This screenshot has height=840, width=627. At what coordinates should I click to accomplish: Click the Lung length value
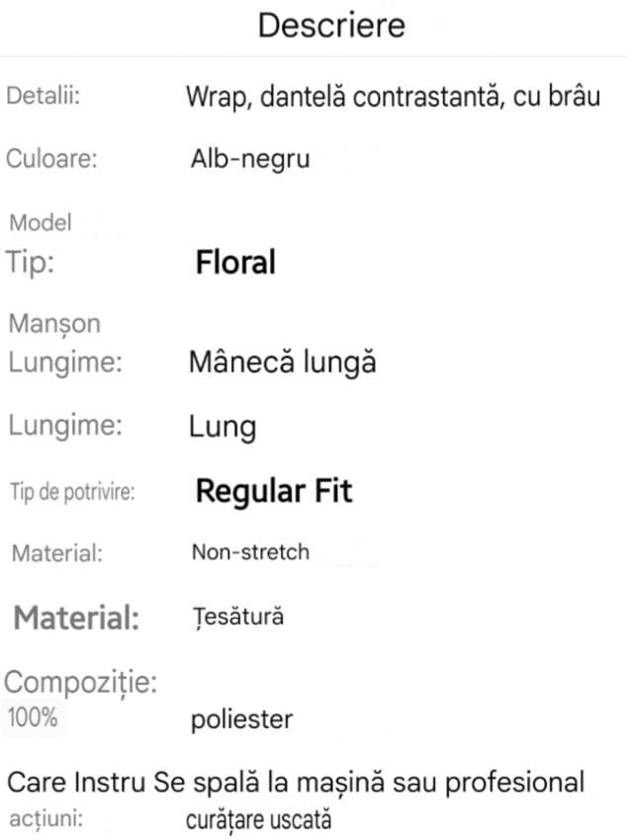click(x=223, y=427)
